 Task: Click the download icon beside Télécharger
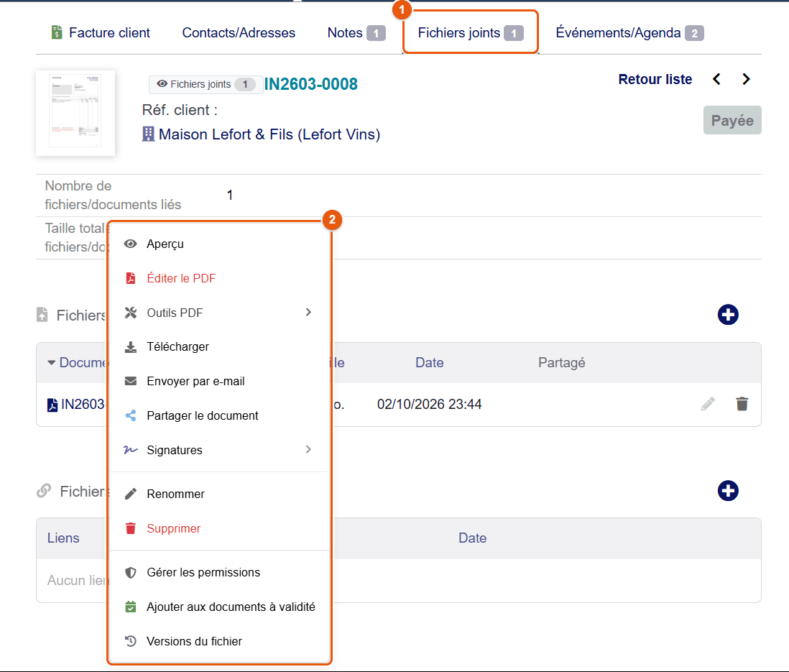tap(130, 347)
